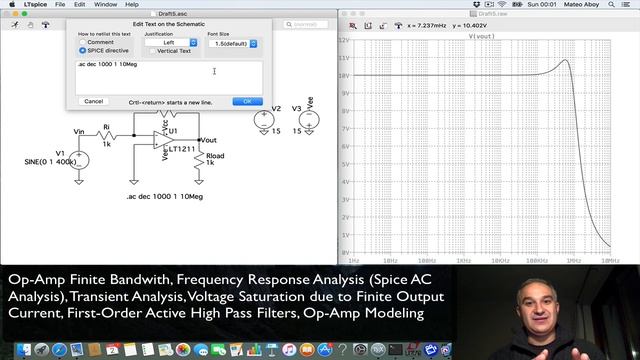The image size is (640, 360).
Task: Open iTunes in the dock
Action: click(289, 350)
